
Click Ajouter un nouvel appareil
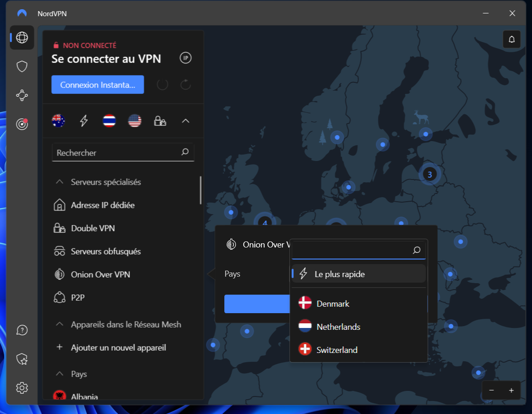118,347
